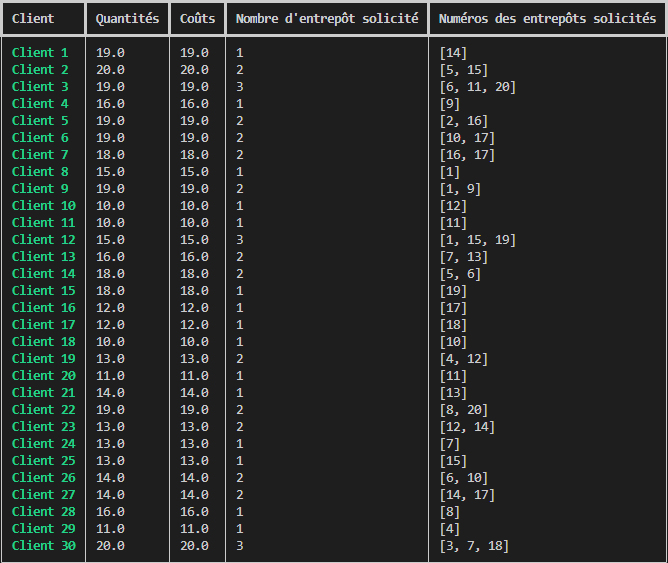The width and height of the screenshot is (668, 563).
Task: Click warehouse list '[3, 7, 18]'
Action: [474, 546]
